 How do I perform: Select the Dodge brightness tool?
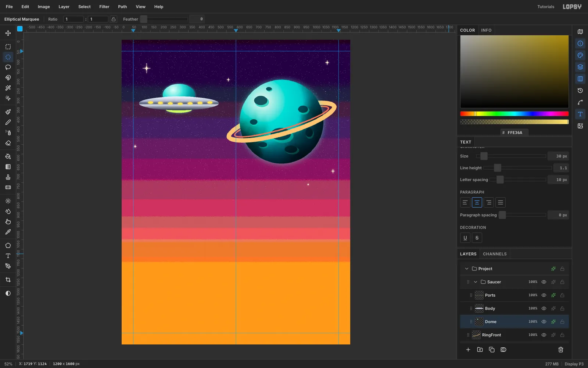[x=8, y=201]
